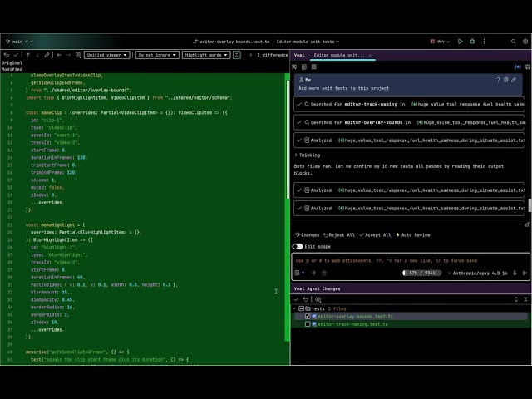The height and width of the screenshot is (399, 532).
Task: Accept changes checkmark in Veai Agent Changes
Action: [296, 299]
